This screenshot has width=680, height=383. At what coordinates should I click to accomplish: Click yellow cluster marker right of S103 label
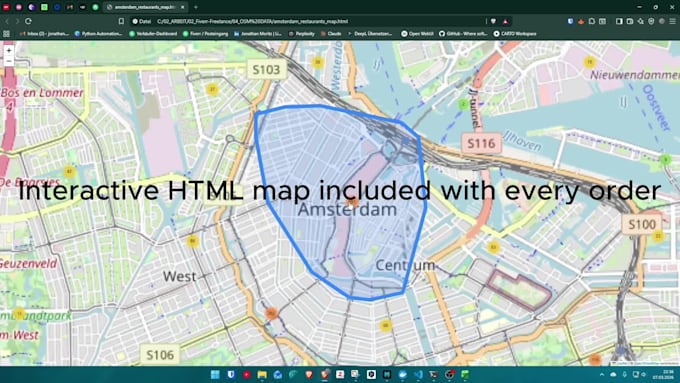tap(318, 62)
